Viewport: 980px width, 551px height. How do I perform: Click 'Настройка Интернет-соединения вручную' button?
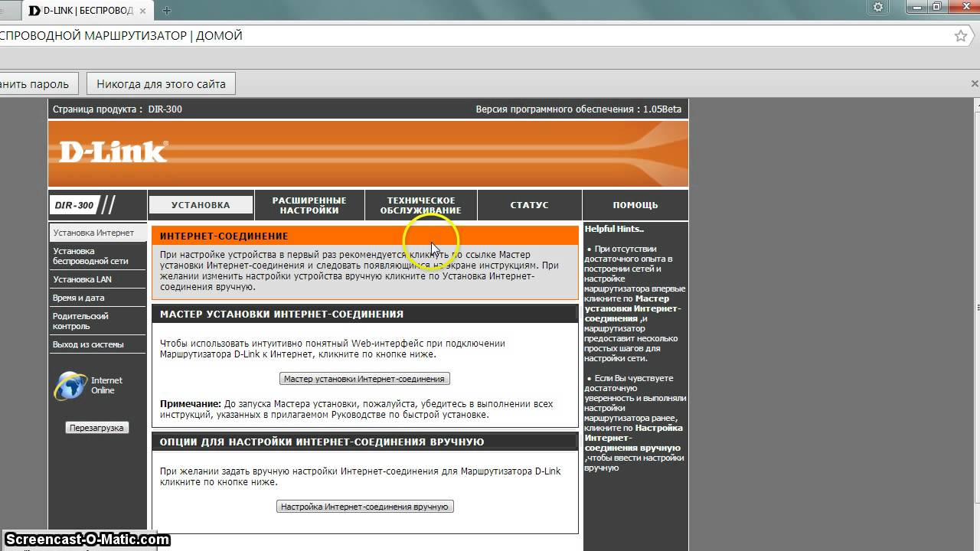[364, 507]
